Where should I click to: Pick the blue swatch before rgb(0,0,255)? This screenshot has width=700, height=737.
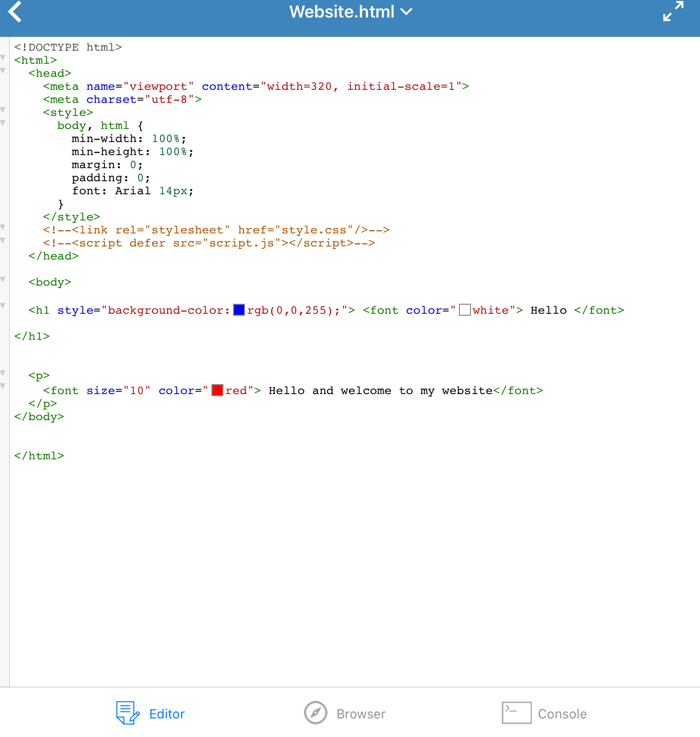[x=239, y=310]
